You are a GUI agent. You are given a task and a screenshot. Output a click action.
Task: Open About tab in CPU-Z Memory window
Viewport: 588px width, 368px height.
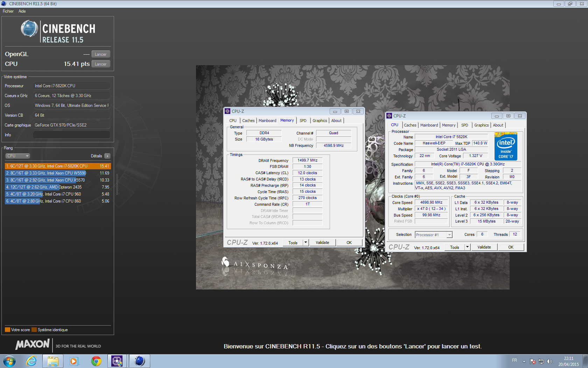(x=336, y=121)
